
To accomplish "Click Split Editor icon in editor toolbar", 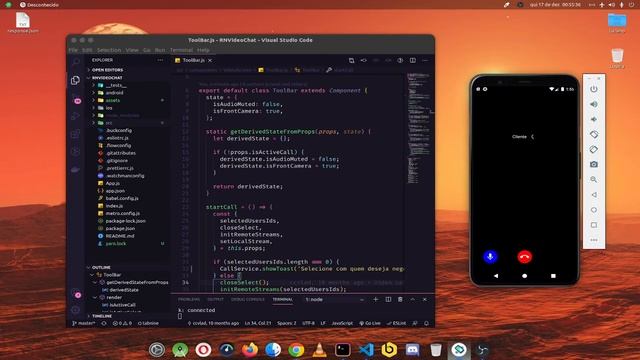I will (x=413, y=60).
